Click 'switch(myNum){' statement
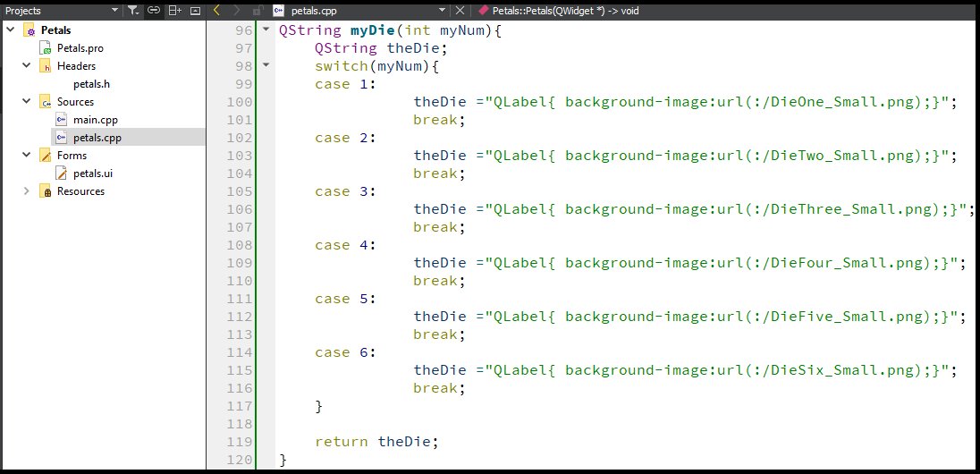This screenshot has width=980, height=474. [376, 65]
